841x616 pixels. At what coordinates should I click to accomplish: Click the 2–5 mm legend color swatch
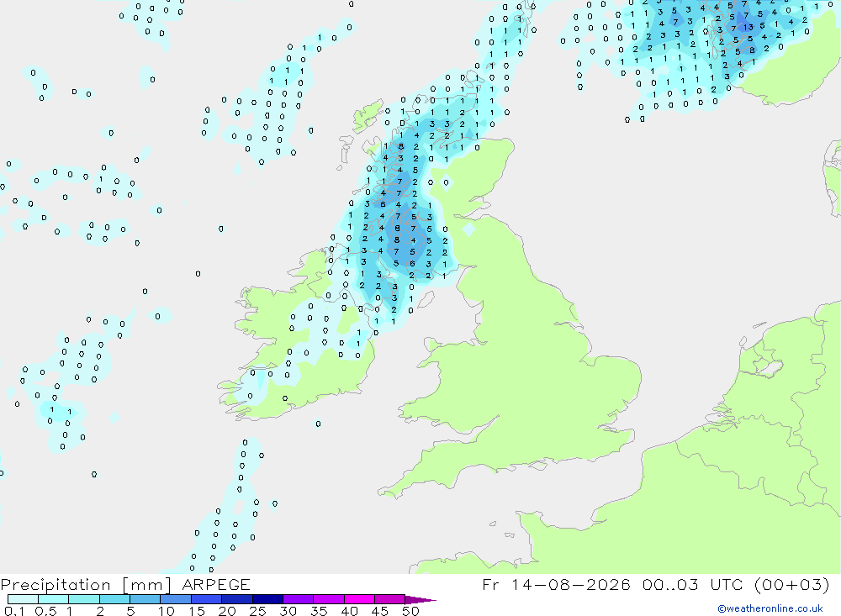tap(114, 599)
